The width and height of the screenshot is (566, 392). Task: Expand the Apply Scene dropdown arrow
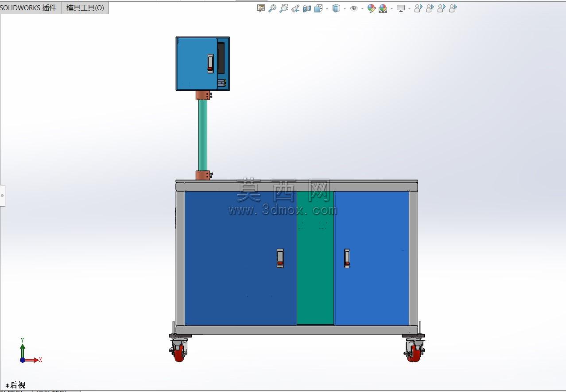pyautogui.click(x=392, y=8)
